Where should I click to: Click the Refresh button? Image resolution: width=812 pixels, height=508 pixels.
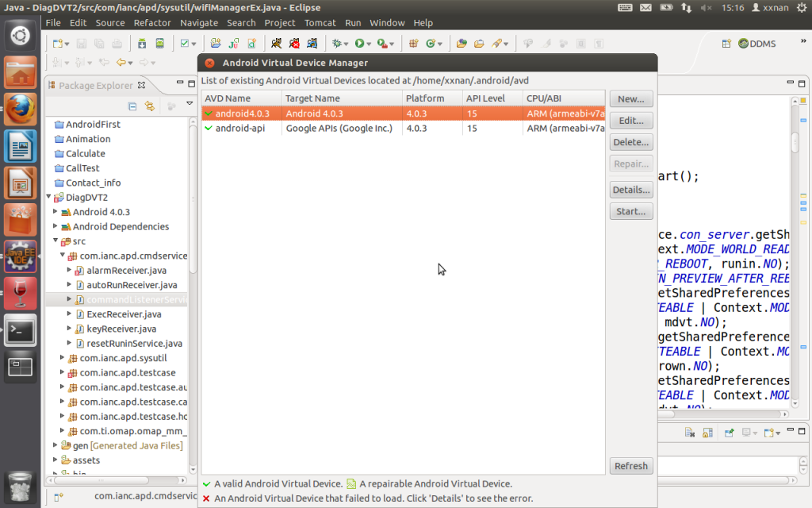(630, 466)
